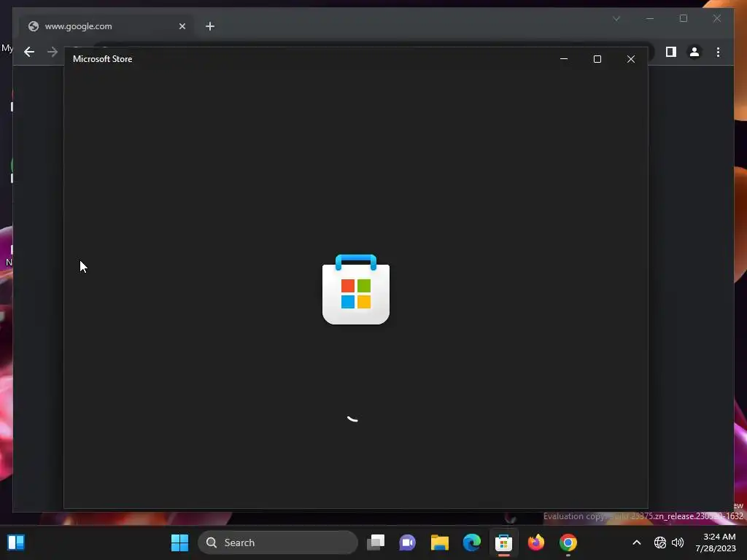The image size is (747, 560).
Task: Open Firefox from the taskbar
Action: point(536,542)
